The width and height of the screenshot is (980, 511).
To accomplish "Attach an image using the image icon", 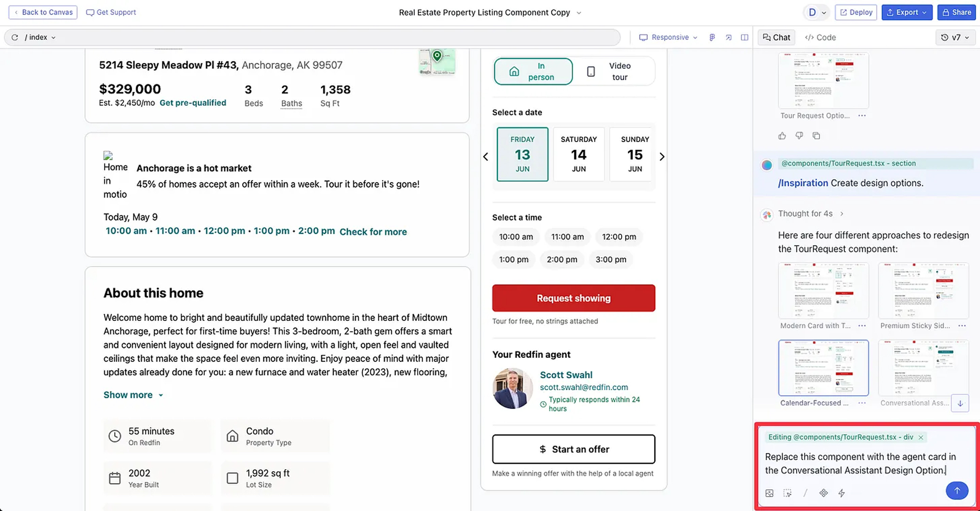I will click(769, 493).
